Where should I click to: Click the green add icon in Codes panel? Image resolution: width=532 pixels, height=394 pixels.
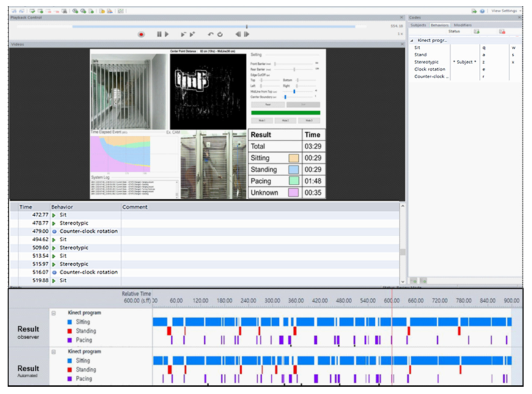point(476,31)
